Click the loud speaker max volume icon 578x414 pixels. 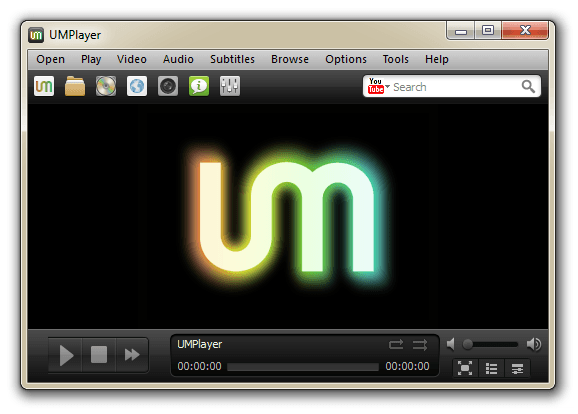click(533, 344)
